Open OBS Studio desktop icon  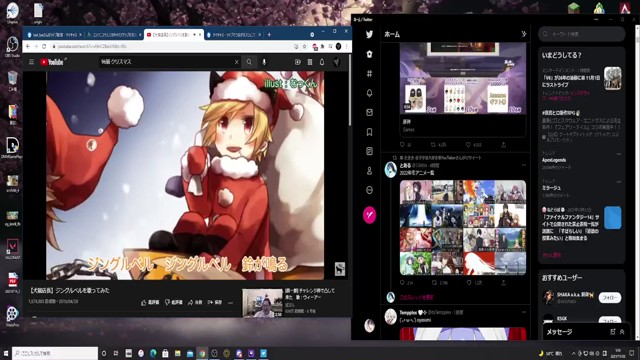tap(12, 46)
